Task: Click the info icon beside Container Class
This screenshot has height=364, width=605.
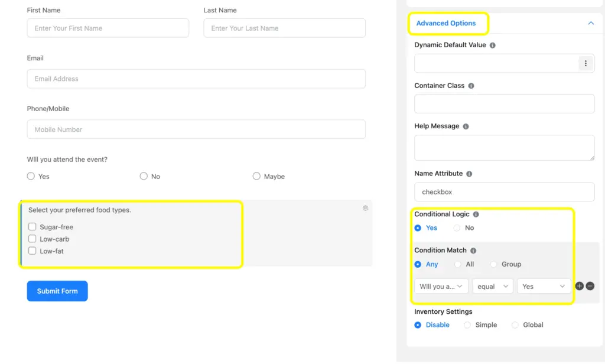Action: [x=470, y=85]
